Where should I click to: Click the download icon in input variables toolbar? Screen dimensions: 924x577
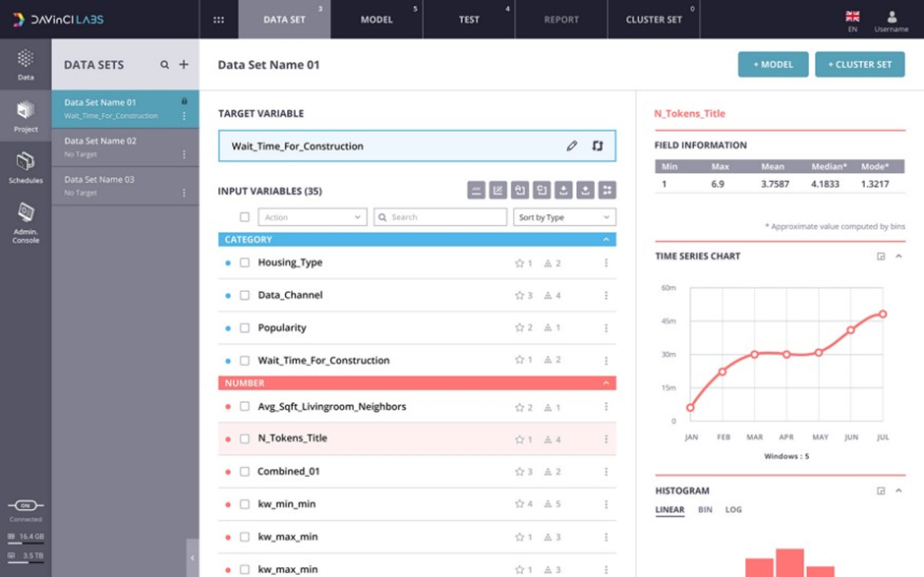click(563, 190)
